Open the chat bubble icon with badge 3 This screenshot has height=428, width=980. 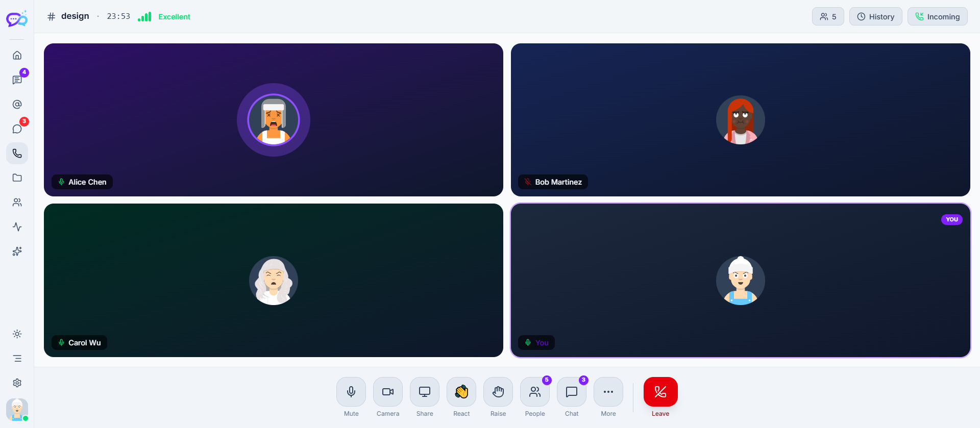coord(17,129)
